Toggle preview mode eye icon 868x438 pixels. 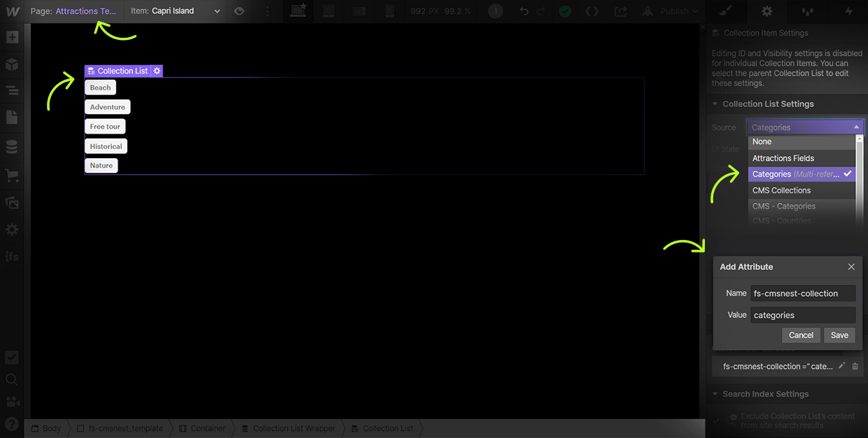[x=239, y=11]
